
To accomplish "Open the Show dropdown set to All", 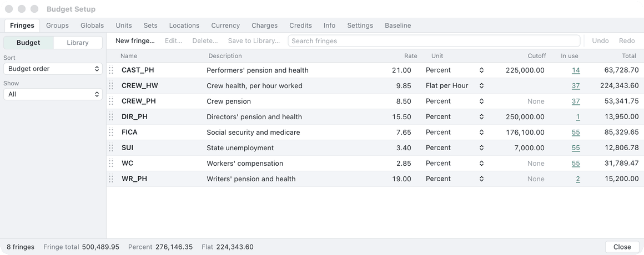I will coord(53,94).
